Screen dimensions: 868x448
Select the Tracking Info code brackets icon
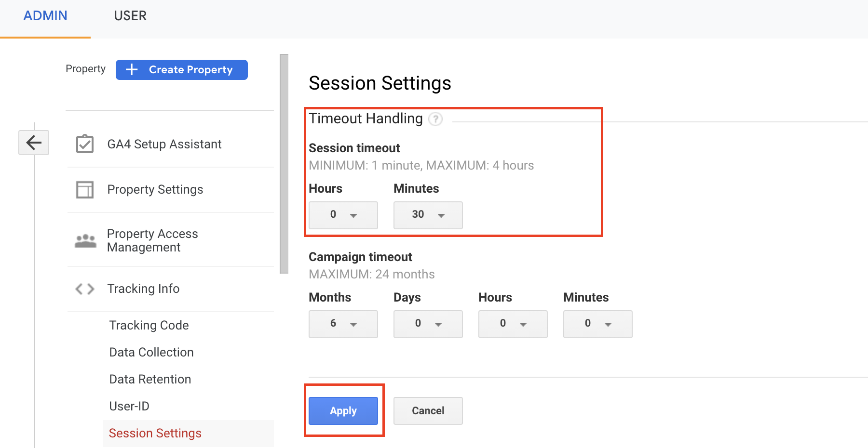coord(85,289)
